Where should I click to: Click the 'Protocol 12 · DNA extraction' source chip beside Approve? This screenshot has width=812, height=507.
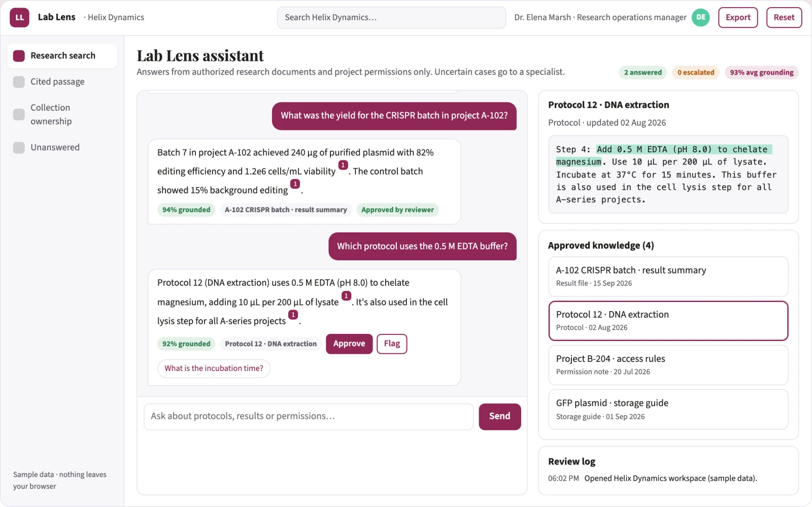pos(270,344)
